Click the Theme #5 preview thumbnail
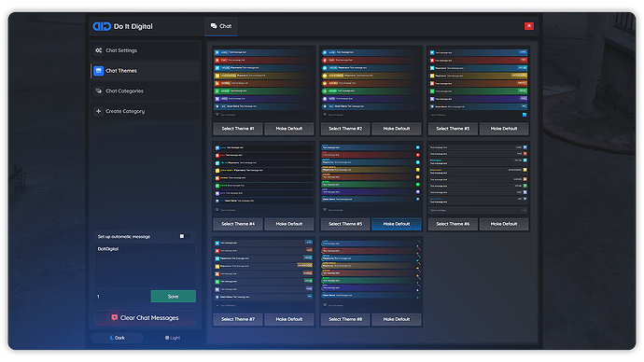The width and height of the screenshot is (644, 362). click(371, 178)
